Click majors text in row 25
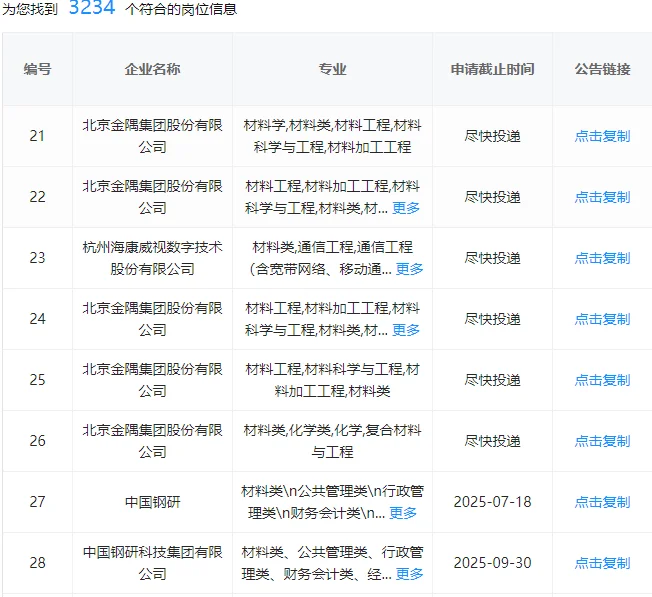This screenshot has width=652, height=597. click(332, 380)
